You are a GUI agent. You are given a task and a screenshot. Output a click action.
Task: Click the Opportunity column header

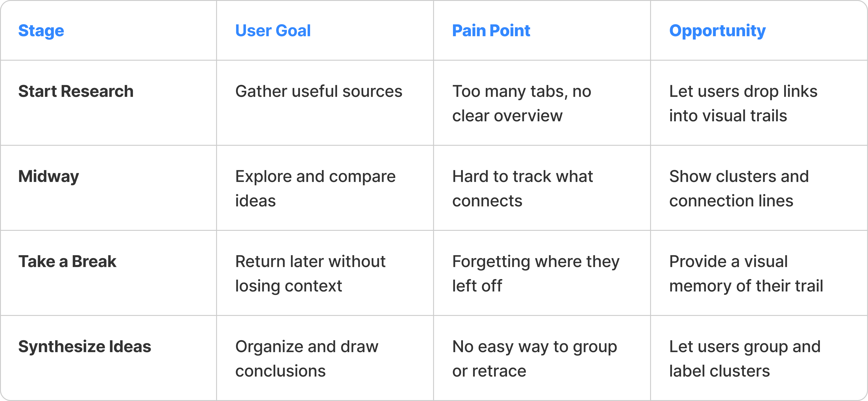click(717, 31)
